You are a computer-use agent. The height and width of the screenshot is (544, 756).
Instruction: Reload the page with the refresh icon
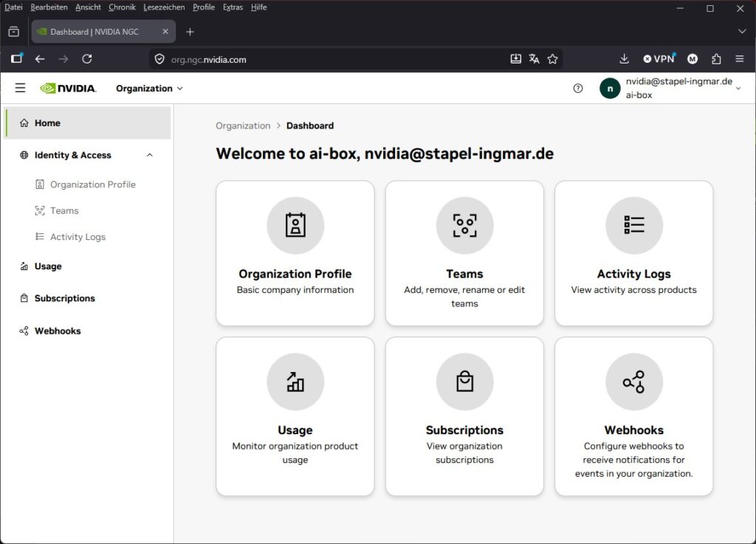click(87, 59)
